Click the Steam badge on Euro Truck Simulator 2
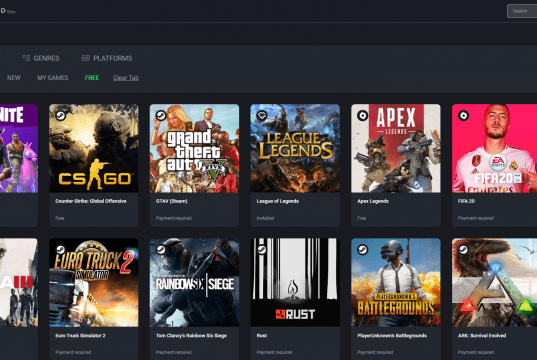This screenshot has height=360, width=537. [x=61, y=250]
